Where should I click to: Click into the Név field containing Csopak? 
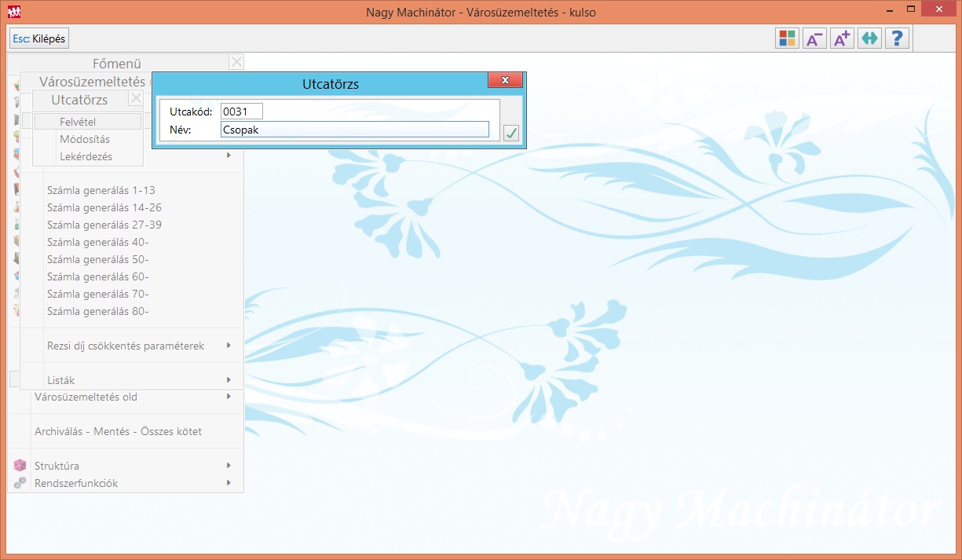(355, 130)
